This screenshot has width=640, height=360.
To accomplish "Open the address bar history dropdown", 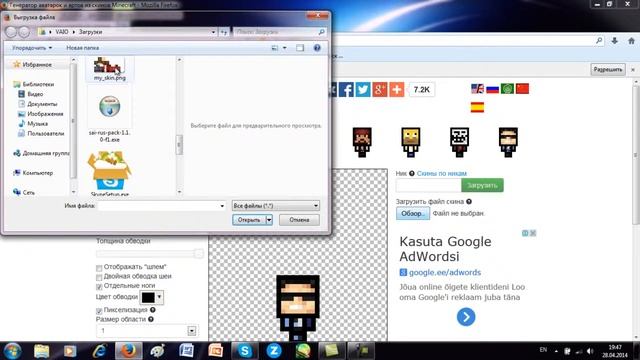I will pos(213,32).
